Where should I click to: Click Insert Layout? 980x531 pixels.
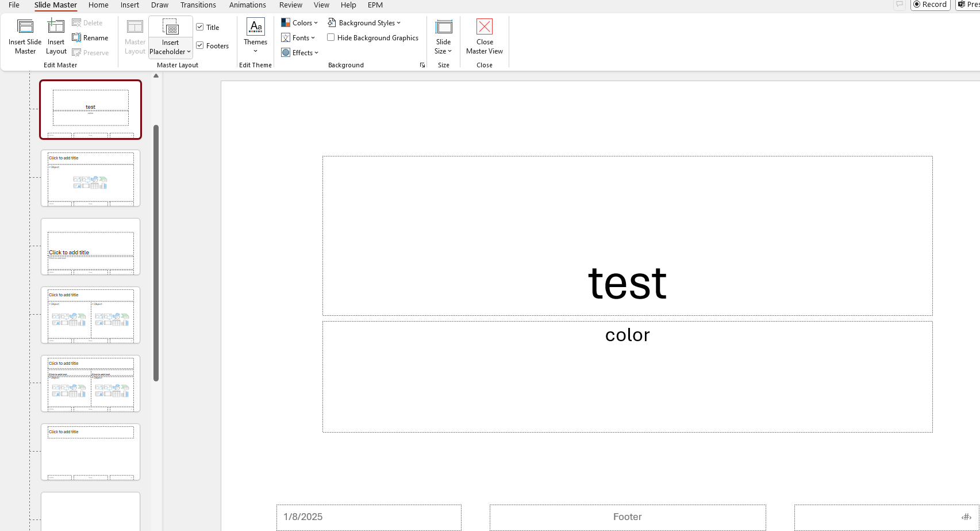tap(56, 37)
